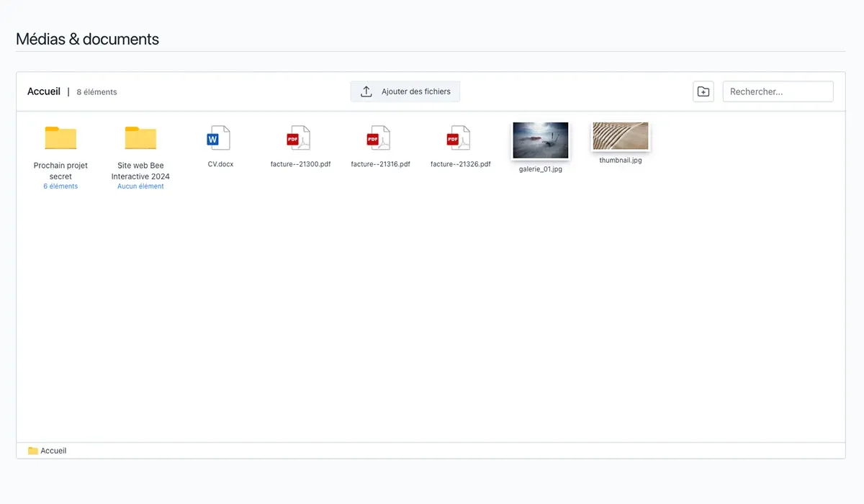
Task: Click Ajouter des fichiers button
Action: coord(405,91)
